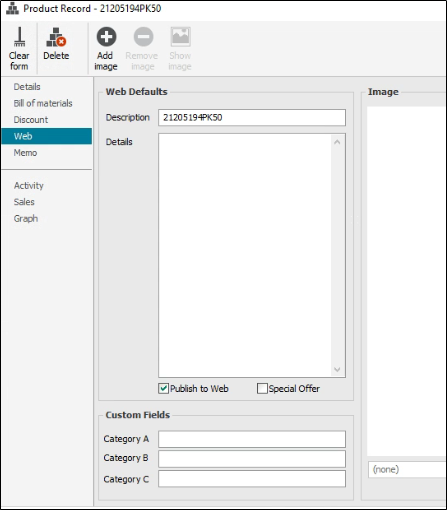Go to the Memo tab
The width and height of the screenshot is (447, 510).
click(25, 153)
